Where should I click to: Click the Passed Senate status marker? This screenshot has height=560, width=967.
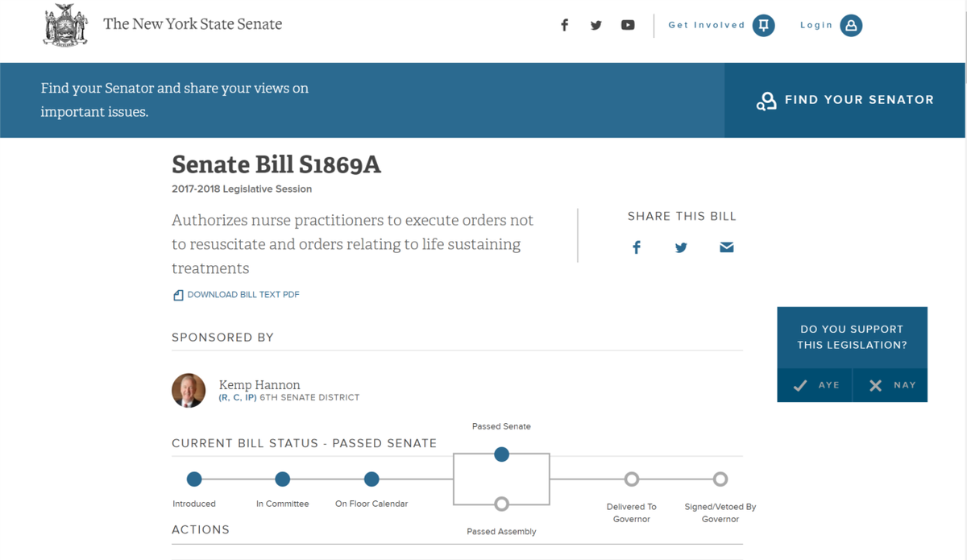501,454
